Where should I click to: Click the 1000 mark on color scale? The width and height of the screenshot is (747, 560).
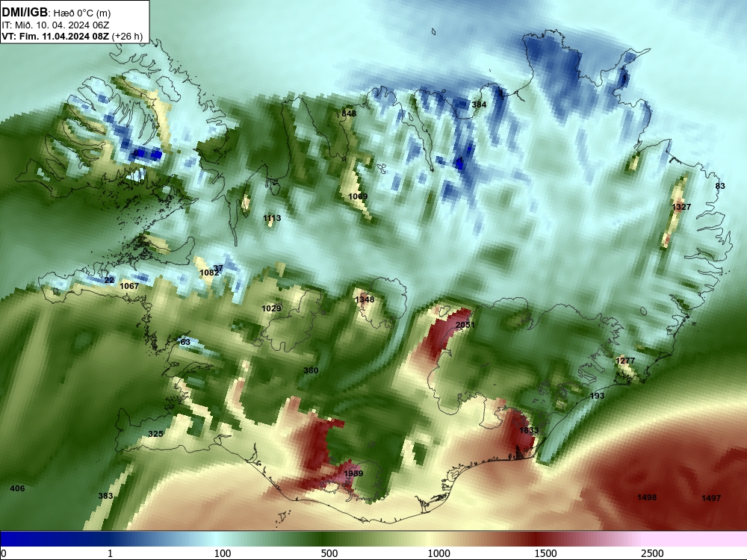[x=438, y=553]
